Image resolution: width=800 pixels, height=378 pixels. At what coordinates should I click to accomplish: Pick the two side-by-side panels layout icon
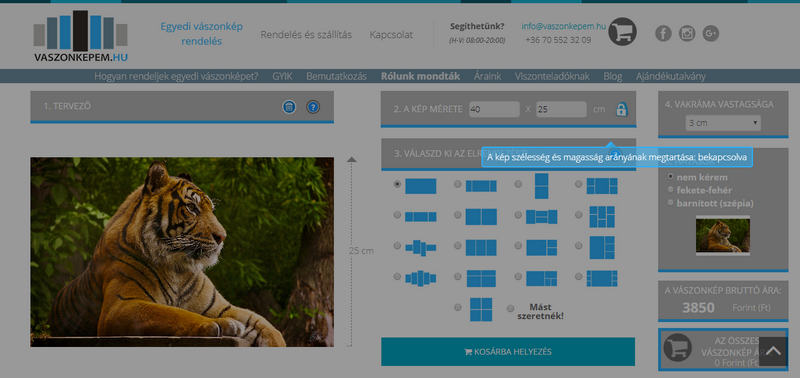click(481, 217)
